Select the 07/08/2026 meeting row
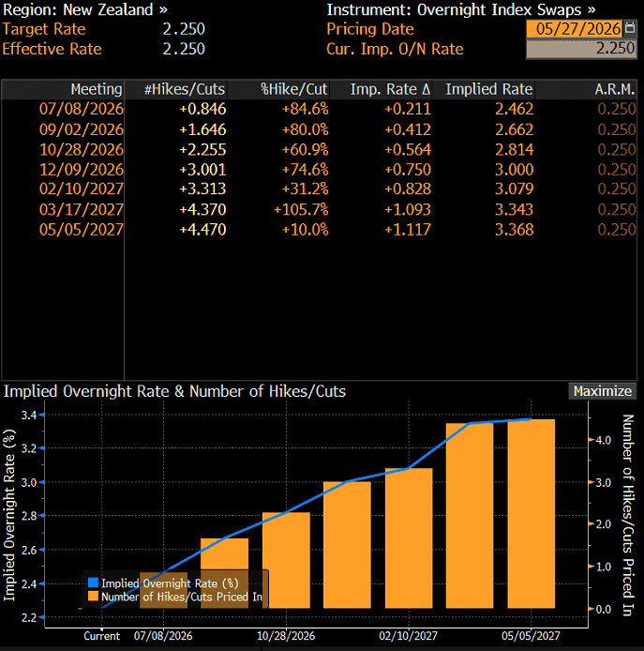The width and height of the screenshot is (644, 651). 319,109
